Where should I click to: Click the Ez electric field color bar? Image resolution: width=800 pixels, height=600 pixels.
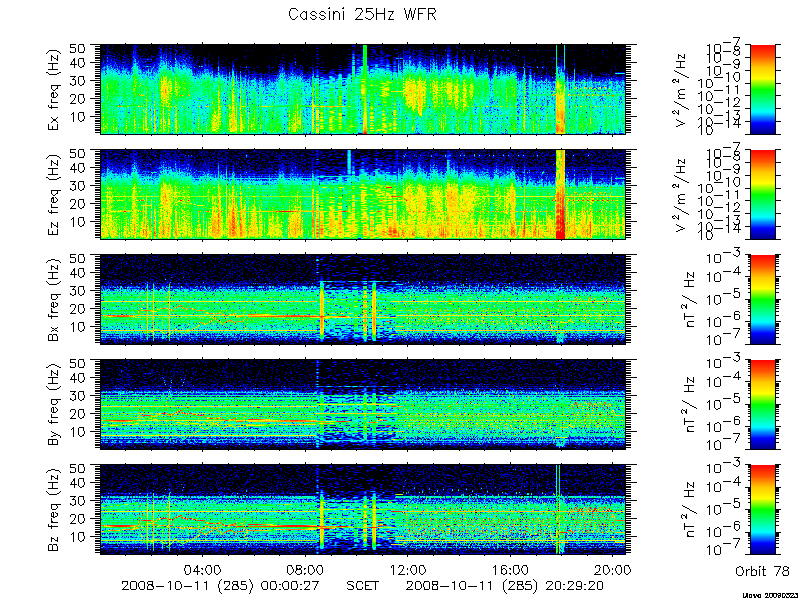[x=762, y=194]
